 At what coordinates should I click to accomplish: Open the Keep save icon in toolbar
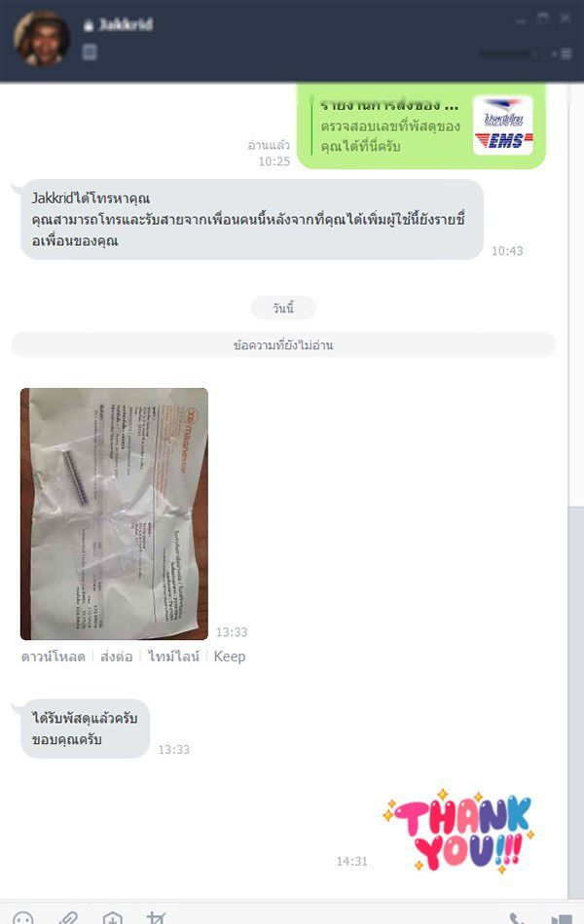pyautogui.click(x=112, y=918)
